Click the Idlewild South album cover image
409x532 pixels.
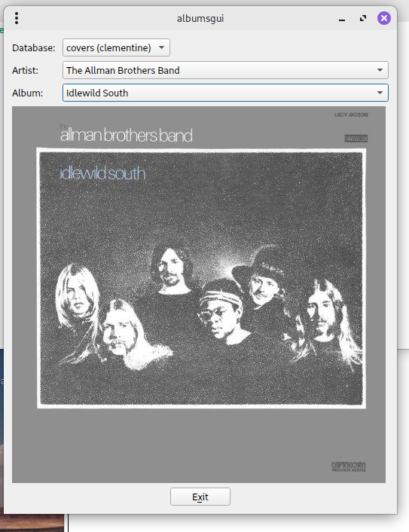point(199,295)
